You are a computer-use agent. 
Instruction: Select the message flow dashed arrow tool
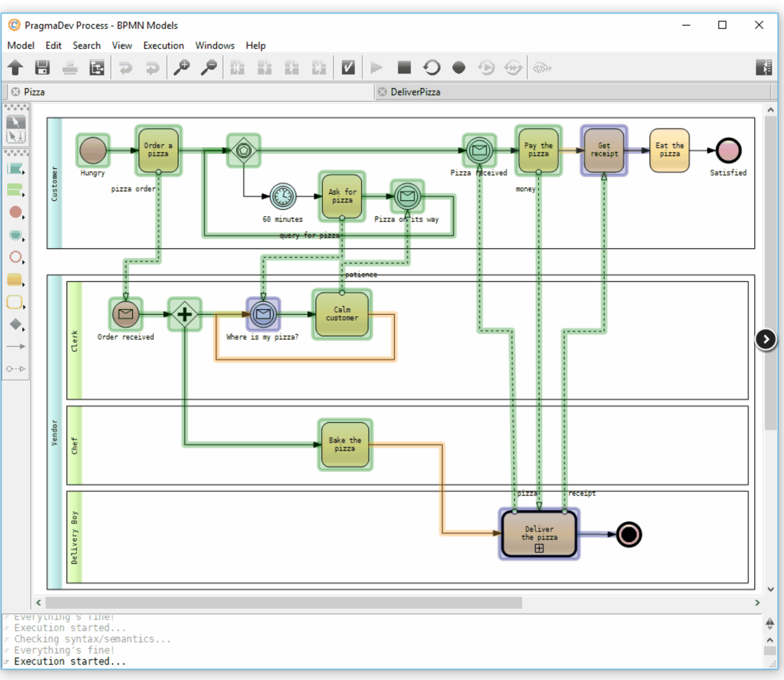(x=16, y=369)
